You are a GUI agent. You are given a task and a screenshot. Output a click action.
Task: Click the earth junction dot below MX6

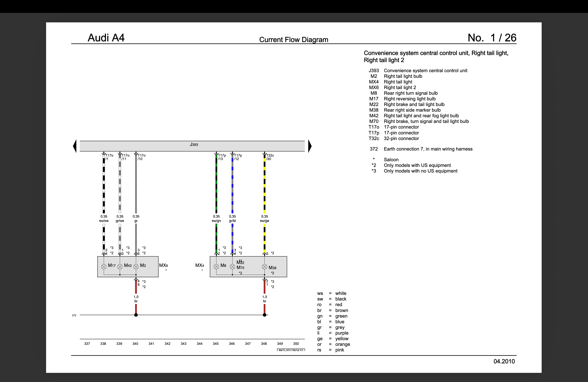pos(136,315)
